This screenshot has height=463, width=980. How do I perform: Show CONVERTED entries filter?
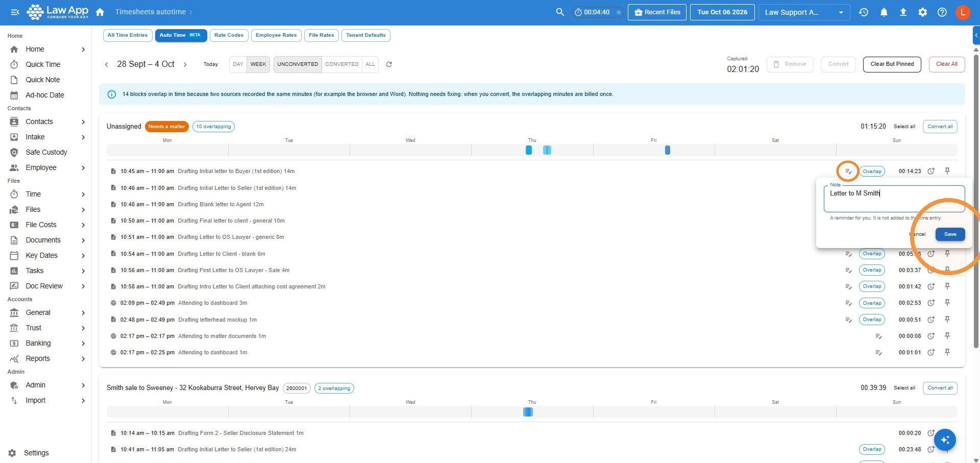342,64
